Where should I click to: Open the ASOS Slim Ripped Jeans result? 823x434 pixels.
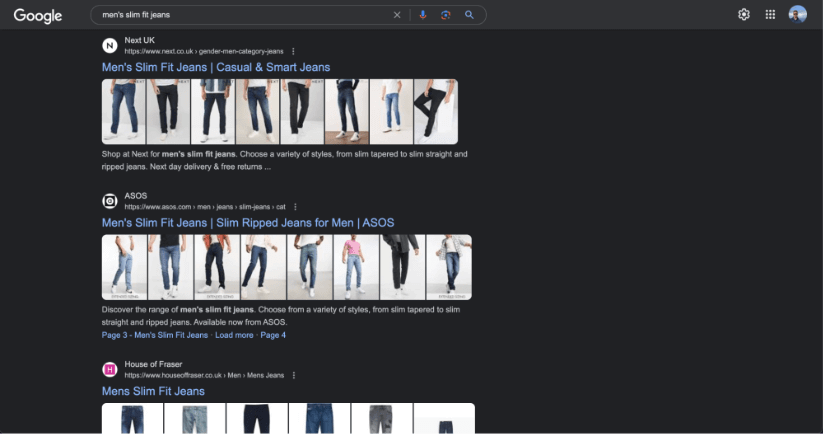[x=248, y=223]
